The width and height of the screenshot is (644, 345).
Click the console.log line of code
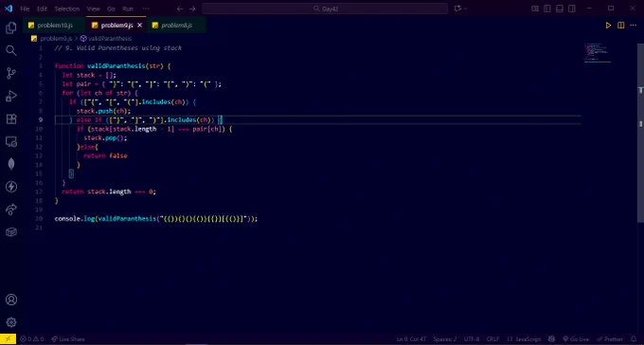pyautogui.click(x=156, y=219)
